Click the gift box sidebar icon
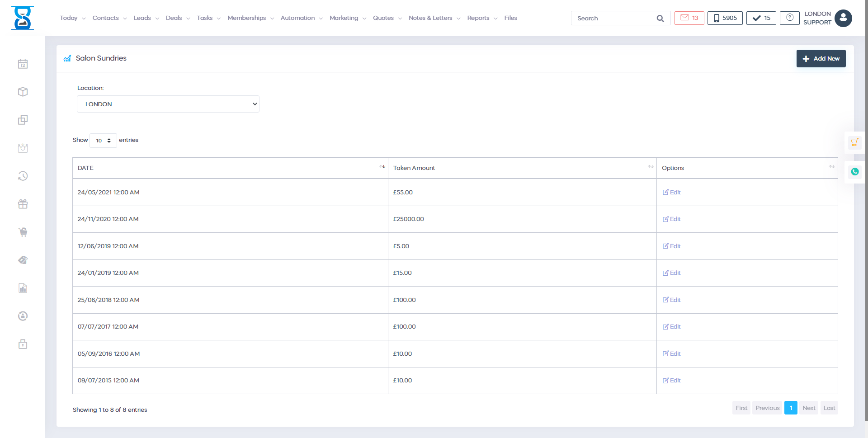Image resolution: width=868 pixels, height=438 pixels. click(x=23, y=204)
